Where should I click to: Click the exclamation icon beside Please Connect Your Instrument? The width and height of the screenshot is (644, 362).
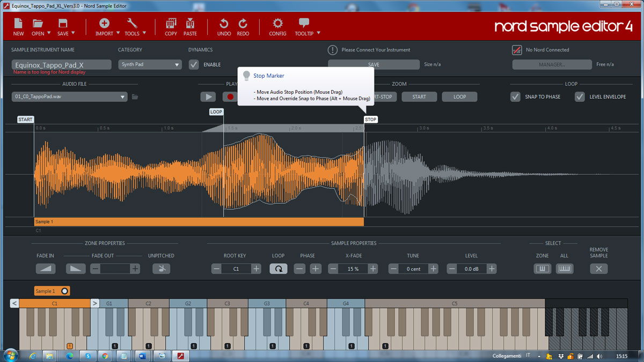[333, 50]
